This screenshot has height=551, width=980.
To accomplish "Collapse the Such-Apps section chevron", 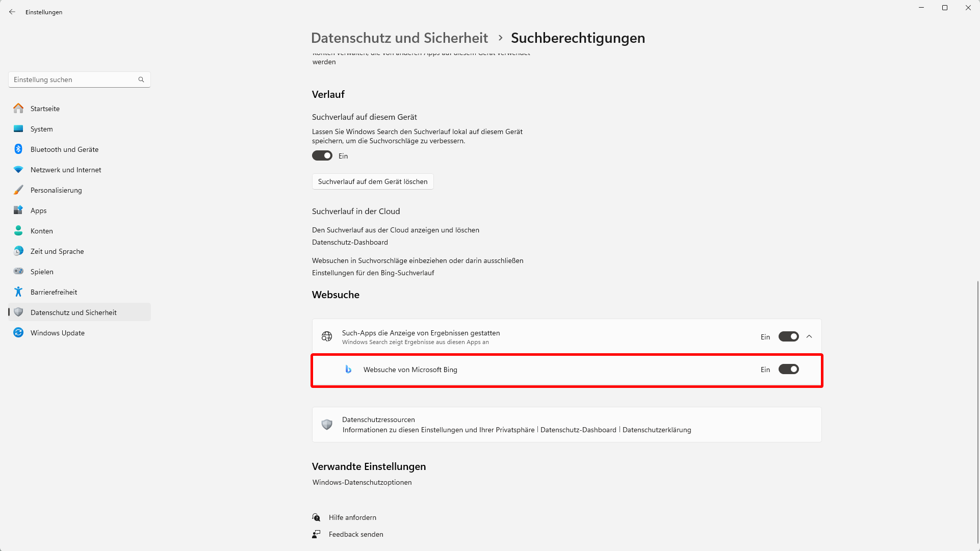I will [809, 337].
